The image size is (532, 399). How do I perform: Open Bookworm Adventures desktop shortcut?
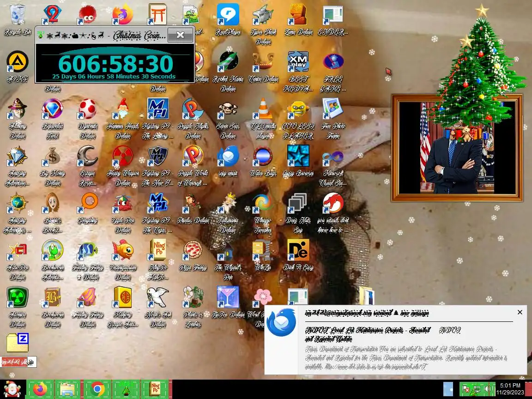(53, 260)
